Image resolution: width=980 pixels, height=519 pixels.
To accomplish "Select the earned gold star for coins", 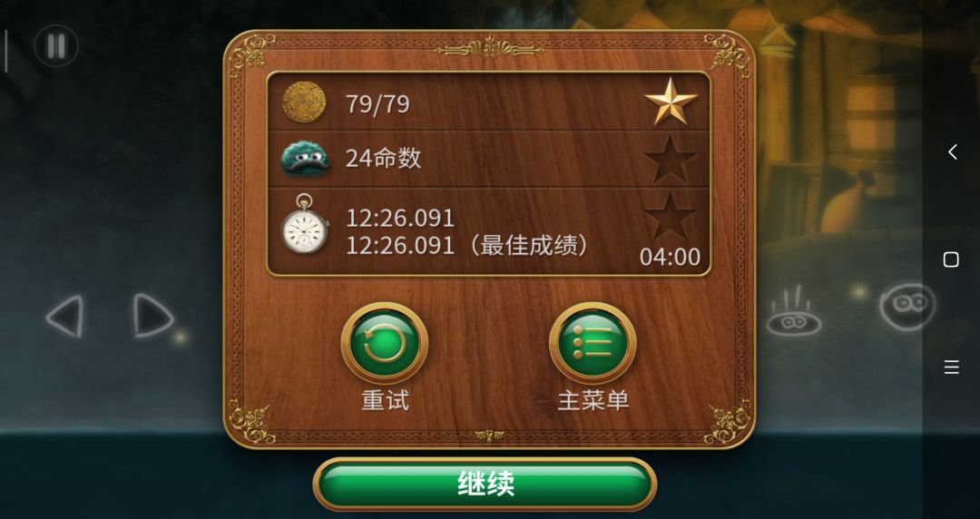I will [x=670, y=102].
